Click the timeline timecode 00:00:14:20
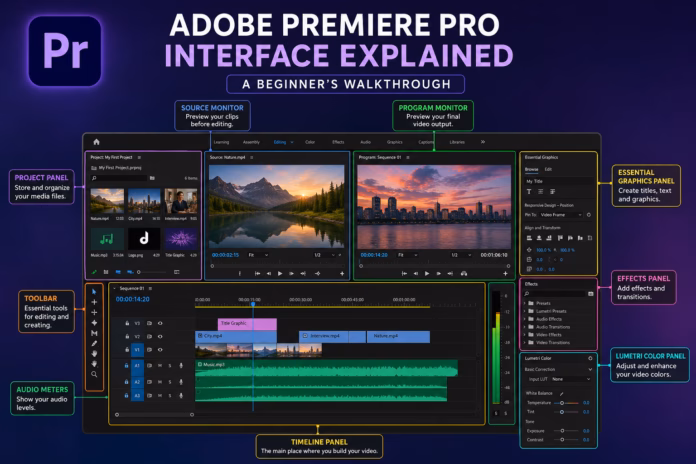This screenshot has width=696, height=464. pyautogui.click(x=132, y=299)
